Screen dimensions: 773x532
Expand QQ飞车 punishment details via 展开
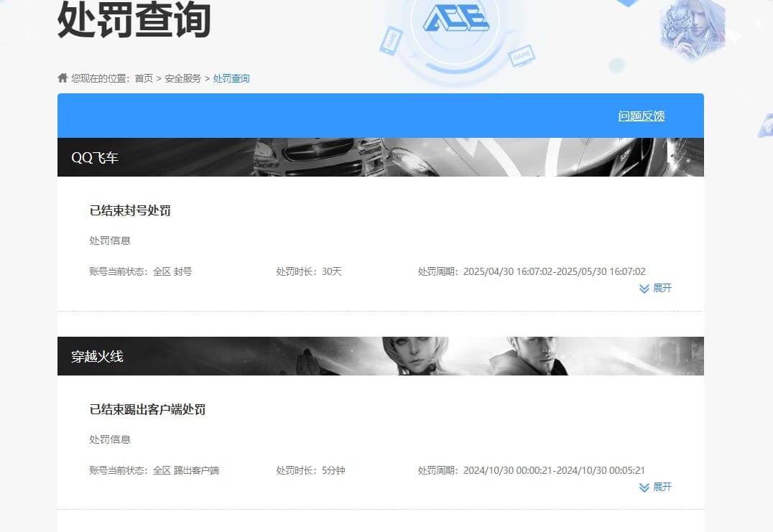click(656, 288)
